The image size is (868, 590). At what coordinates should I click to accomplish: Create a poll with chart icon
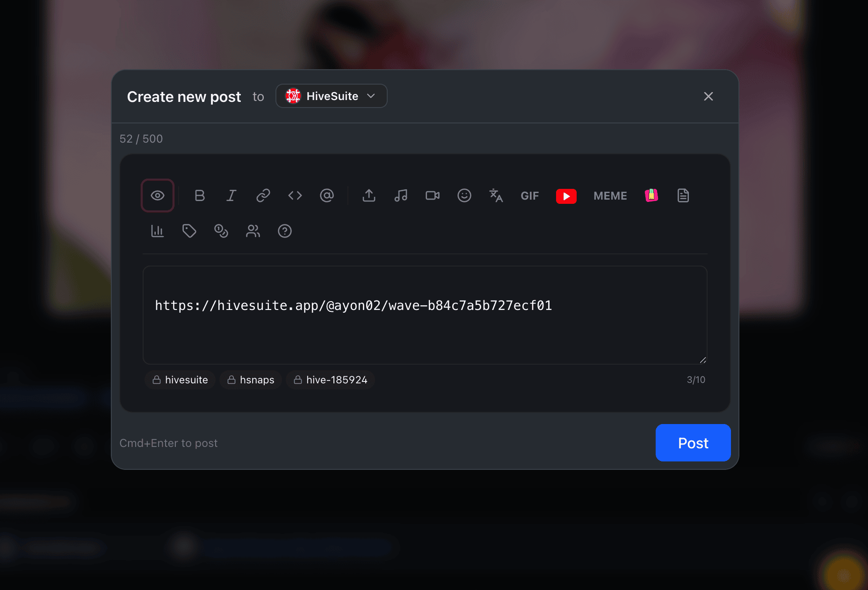click(158, 231)
